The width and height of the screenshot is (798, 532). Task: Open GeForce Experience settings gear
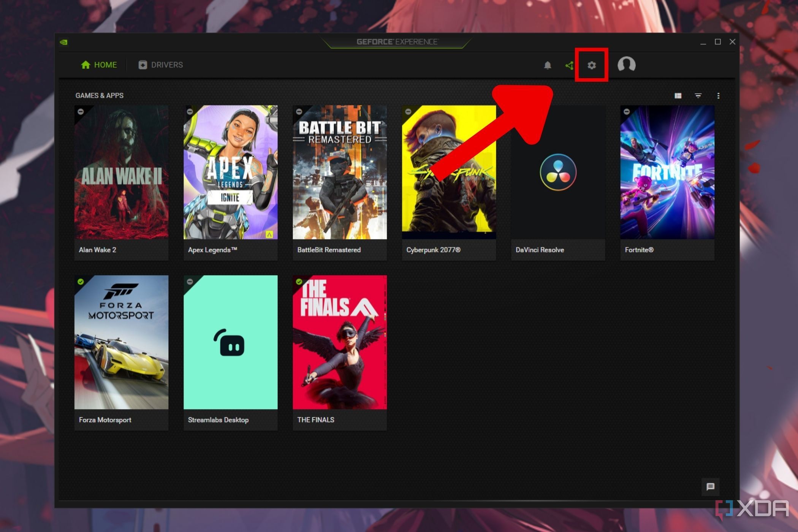click(592, 65)
